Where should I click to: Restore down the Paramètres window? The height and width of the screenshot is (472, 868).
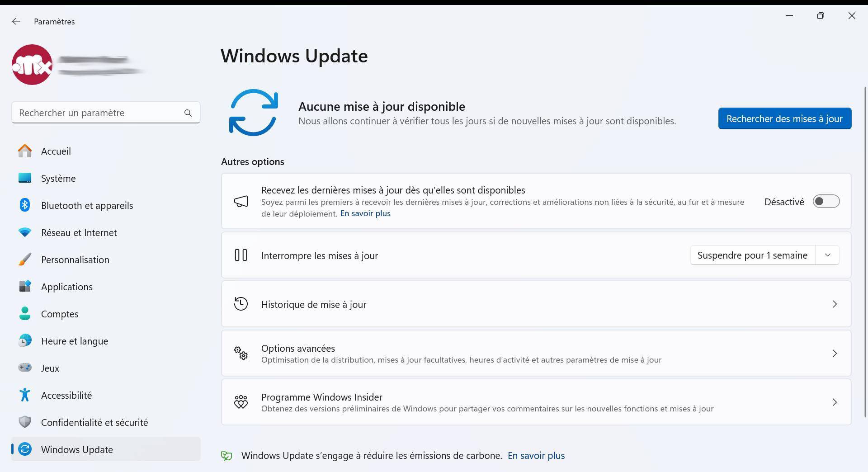click(821, 16)
